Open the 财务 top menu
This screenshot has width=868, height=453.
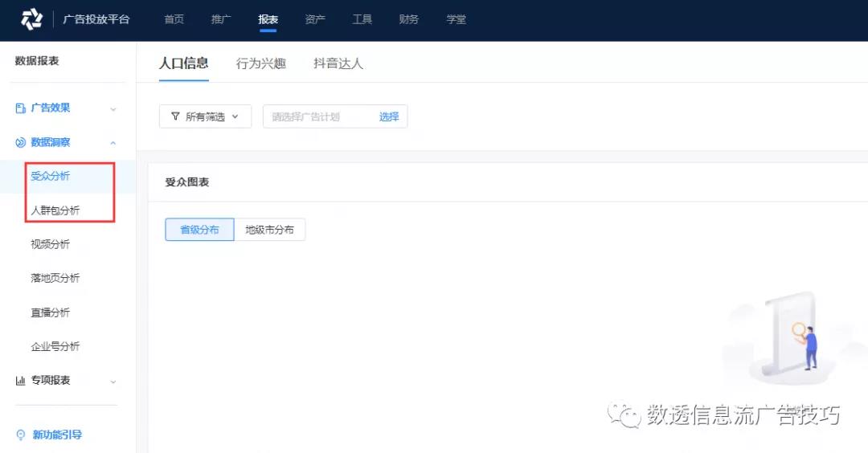coord(408,19)
